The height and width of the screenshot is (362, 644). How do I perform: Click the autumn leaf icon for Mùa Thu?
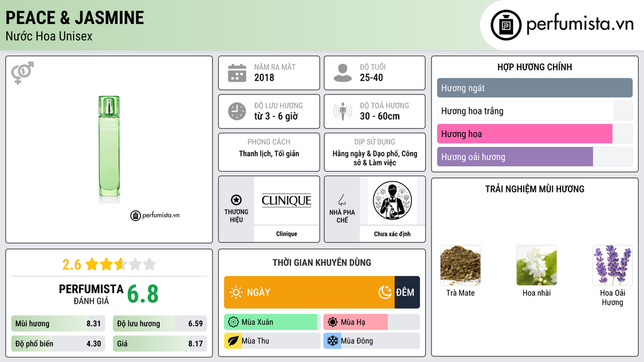pyautogui.click(x=233, y=341)
